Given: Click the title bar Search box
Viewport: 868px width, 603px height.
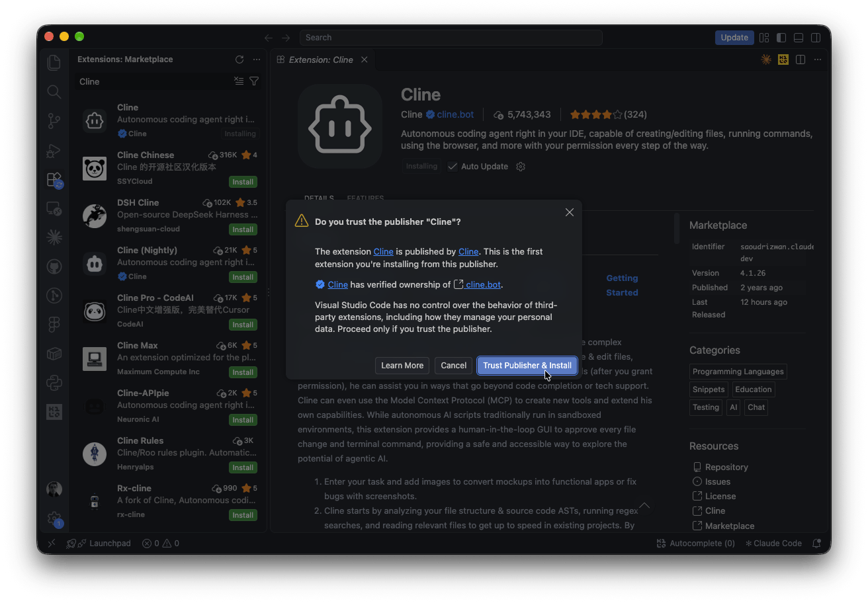Looking at the screenshot, I should click(x=451, y=38).
